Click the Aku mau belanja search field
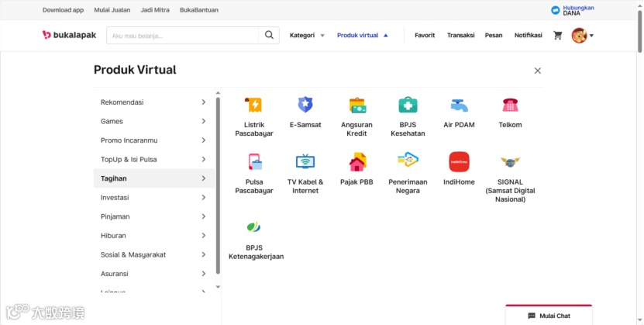 (182, 36)
